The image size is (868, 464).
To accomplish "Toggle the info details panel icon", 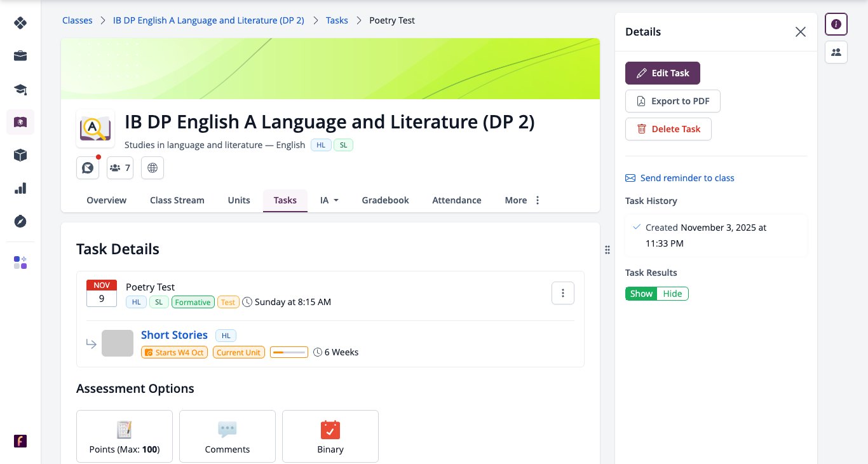I will point(836,24).
